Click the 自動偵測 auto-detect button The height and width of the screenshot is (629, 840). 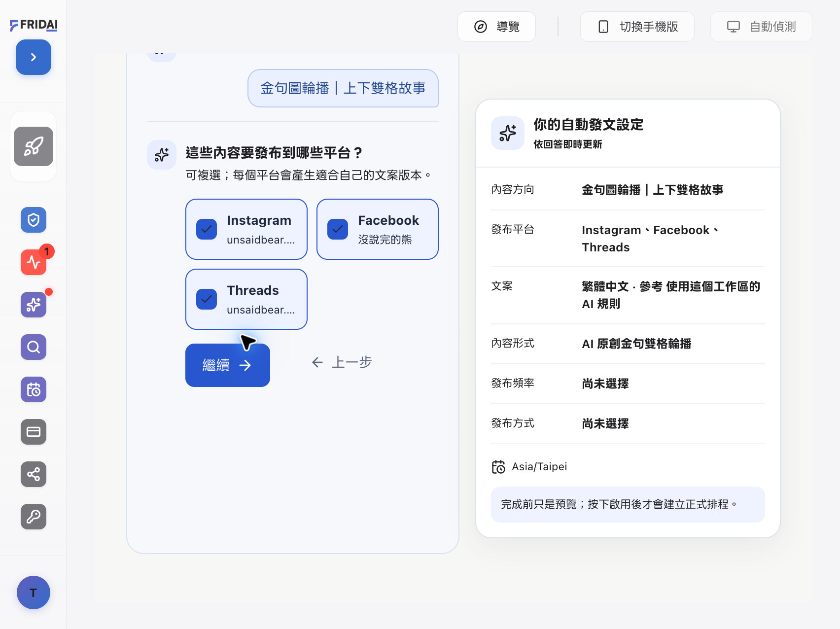coord(761,27)
